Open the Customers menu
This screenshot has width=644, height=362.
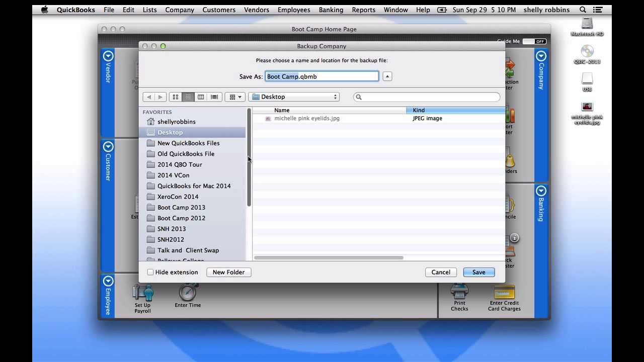[219, 10]
